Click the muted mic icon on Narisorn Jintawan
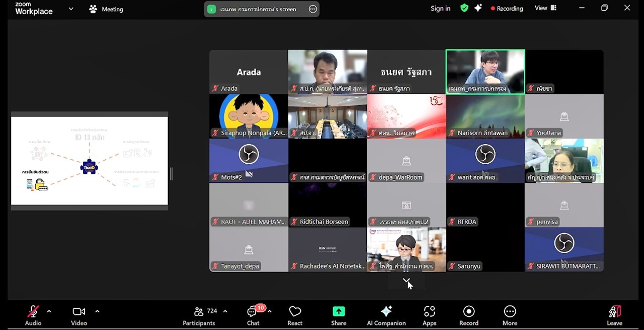644x330 pixels. click(452, 133)
